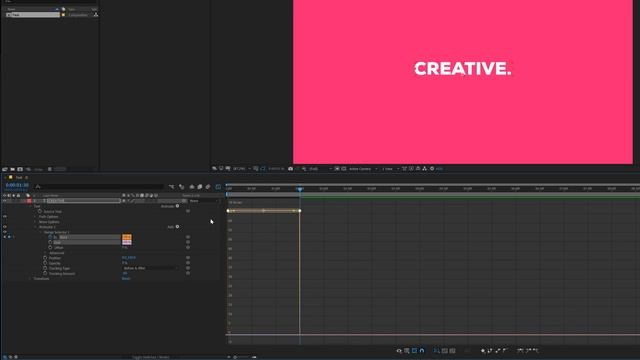Hide Animator 1 with its eye icon
The width and height of the screenshot is (640, 360).
tap(4, 227)
